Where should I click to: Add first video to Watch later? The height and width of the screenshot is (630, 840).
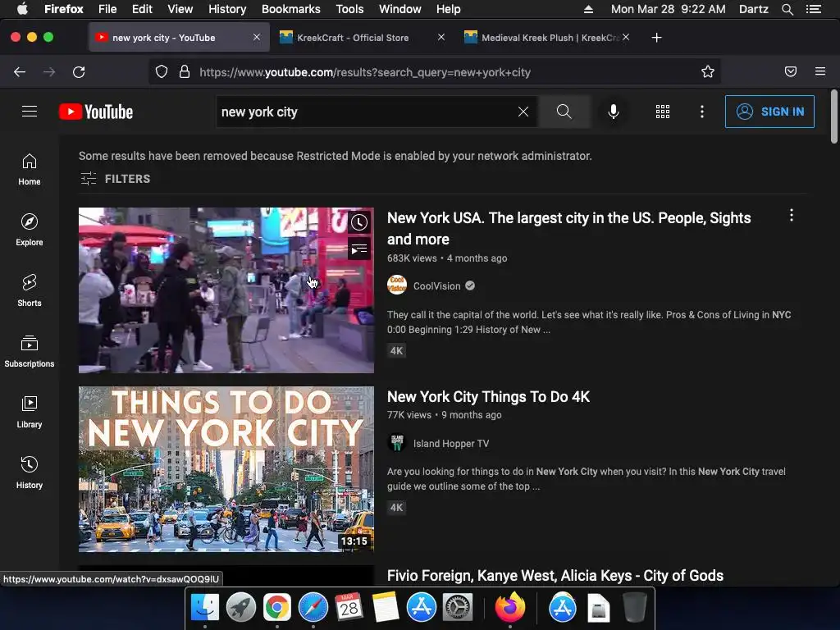pyautogui.click(x=359, y=222)
